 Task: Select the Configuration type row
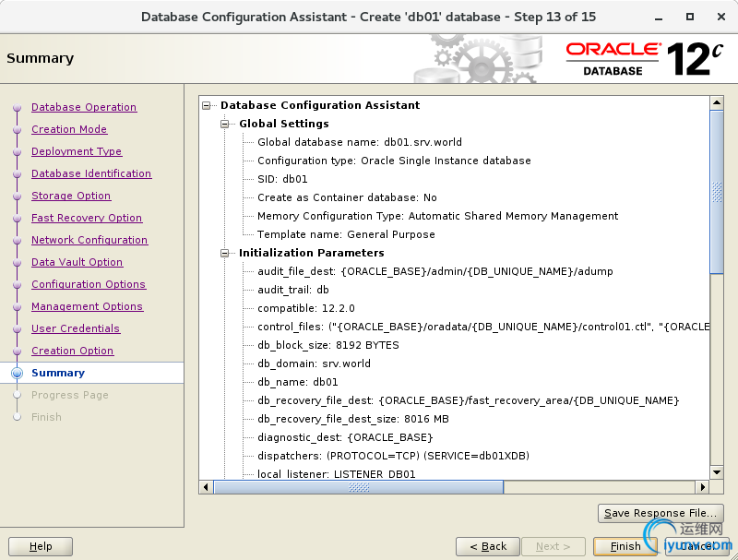click(394, 161)
